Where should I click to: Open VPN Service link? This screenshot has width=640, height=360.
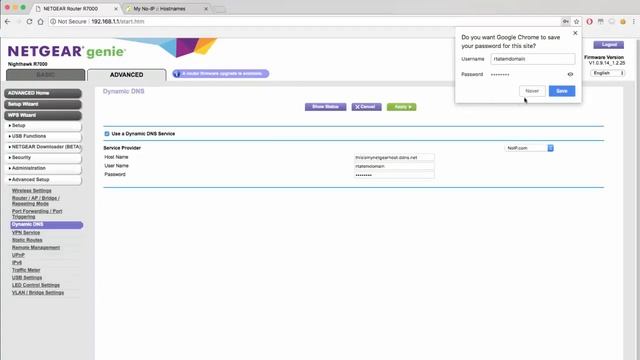coord(26,233)
